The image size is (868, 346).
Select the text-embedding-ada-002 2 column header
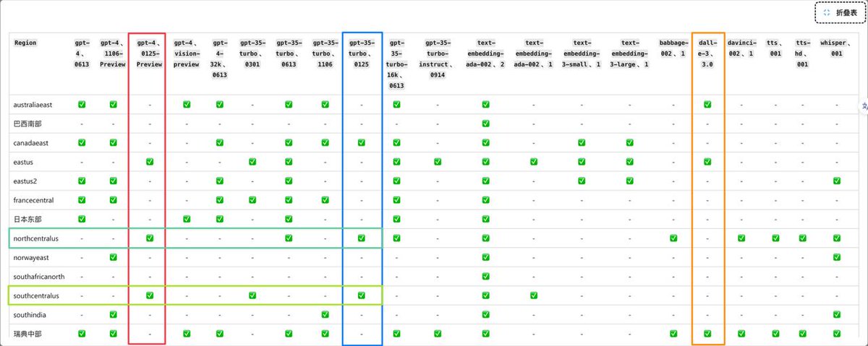[485, 53]
